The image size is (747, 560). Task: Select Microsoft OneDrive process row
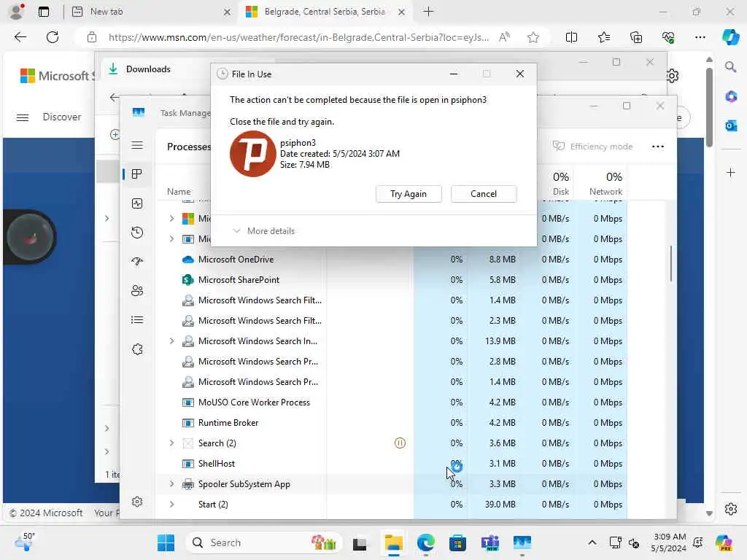pos(392,260)
